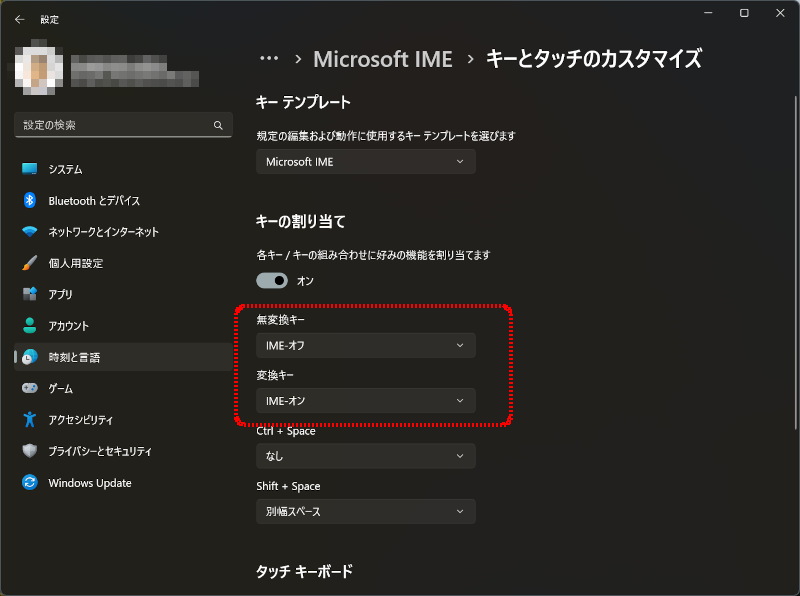
Task: Close the 設定 window
Action: [x=780, y=13]
